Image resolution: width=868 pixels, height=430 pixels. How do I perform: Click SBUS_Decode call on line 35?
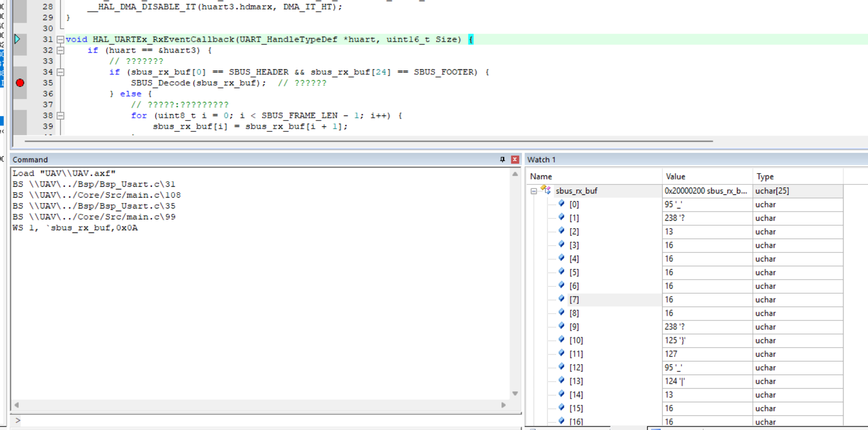click(198, 83)
